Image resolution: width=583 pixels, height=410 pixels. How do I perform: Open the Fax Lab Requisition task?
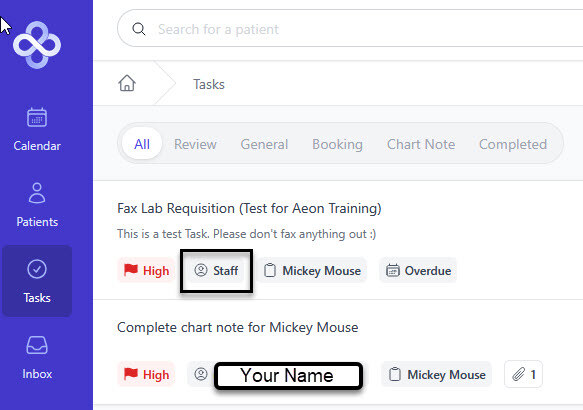click(249, 209)
